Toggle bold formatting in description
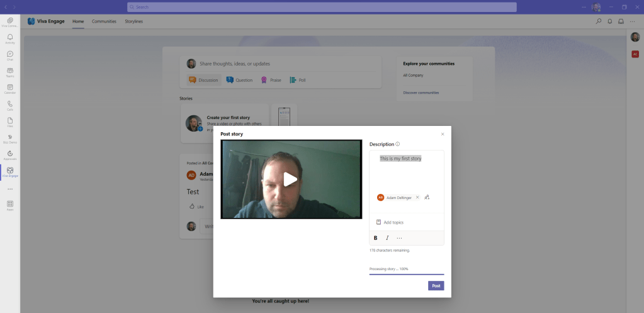The height and width of the screenshot is (313, 644). [376, 238]
